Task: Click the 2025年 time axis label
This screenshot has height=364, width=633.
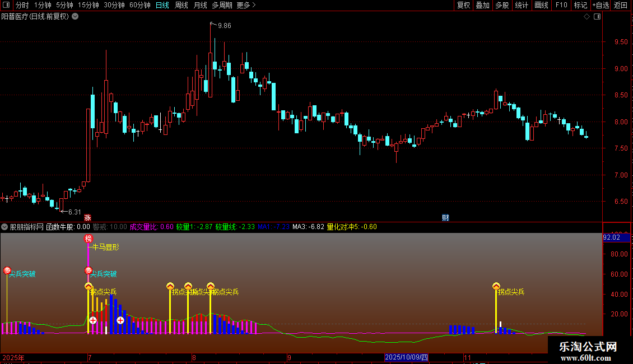Action: (x=13, y=357)
